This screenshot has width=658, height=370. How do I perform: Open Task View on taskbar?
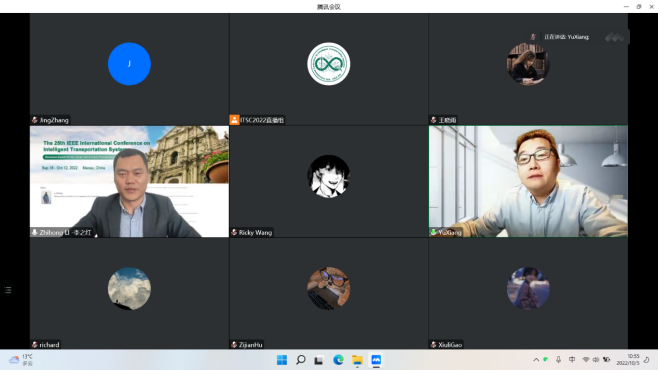pos(319,360)
